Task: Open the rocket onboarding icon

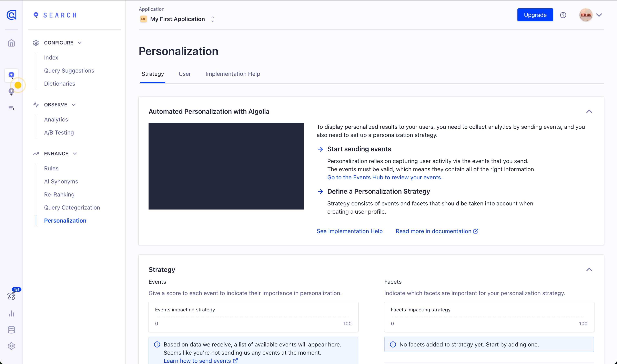Action: point(11,296)
